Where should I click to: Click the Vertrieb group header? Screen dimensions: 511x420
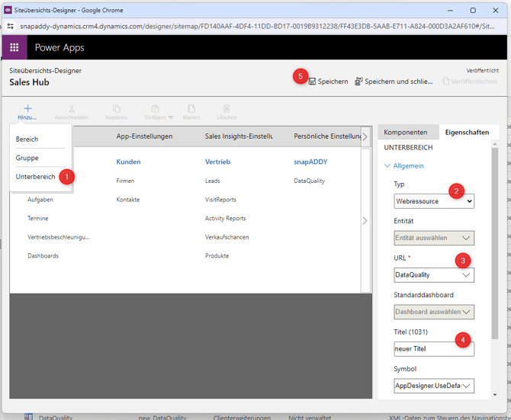(217, 162)
